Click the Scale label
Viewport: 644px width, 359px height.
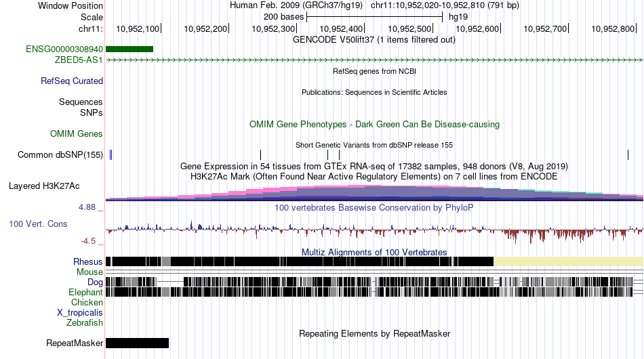pyautogui.click(x=92, y=17)
